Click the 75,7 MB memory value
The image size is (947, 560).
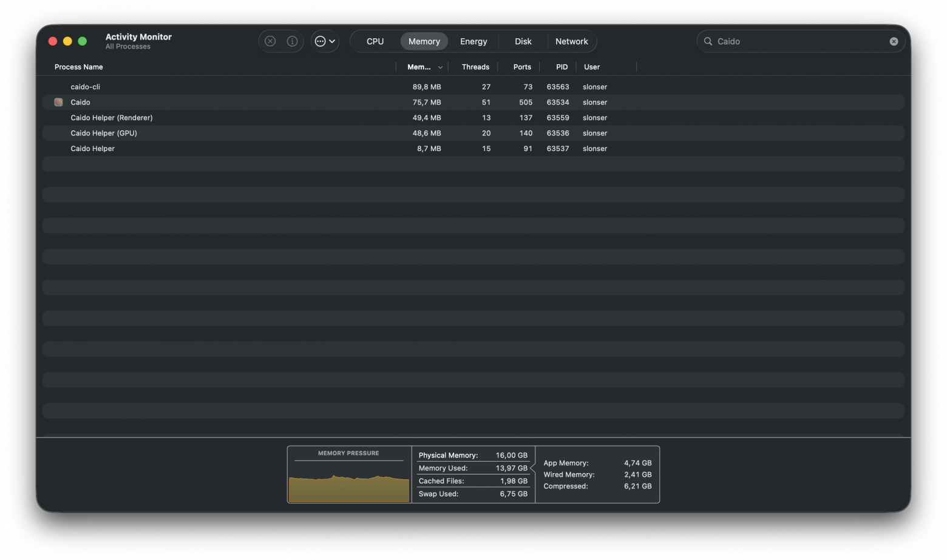click(427, 103)
